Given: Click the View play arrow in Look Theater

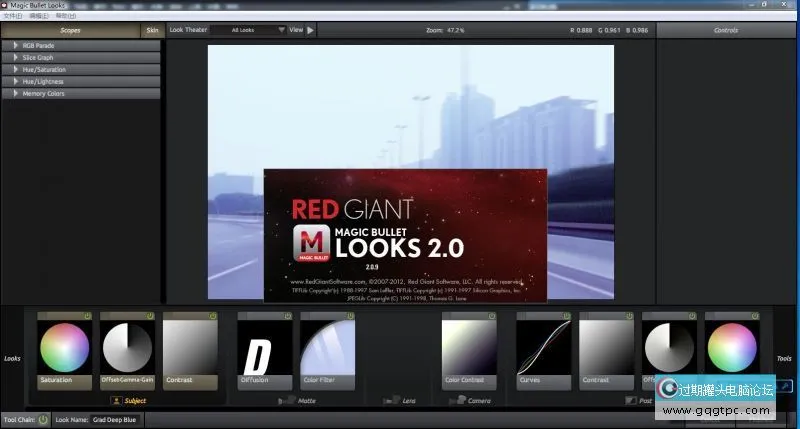Looking at the screenshot, I should pos(310,30).
